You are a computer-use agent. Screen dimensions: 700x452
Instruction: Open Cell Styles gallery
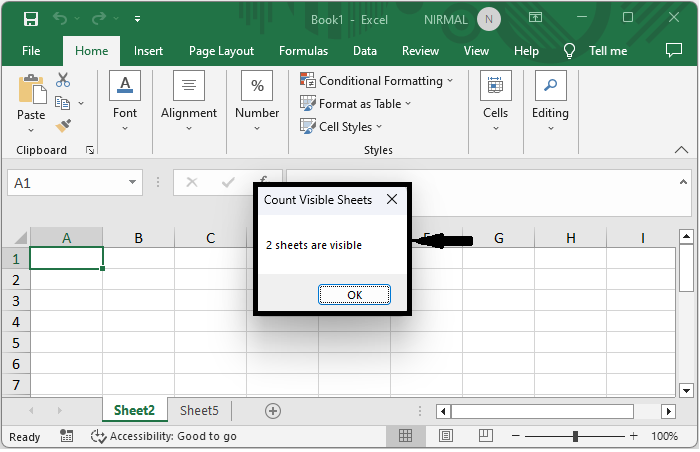tap(341, 127)
